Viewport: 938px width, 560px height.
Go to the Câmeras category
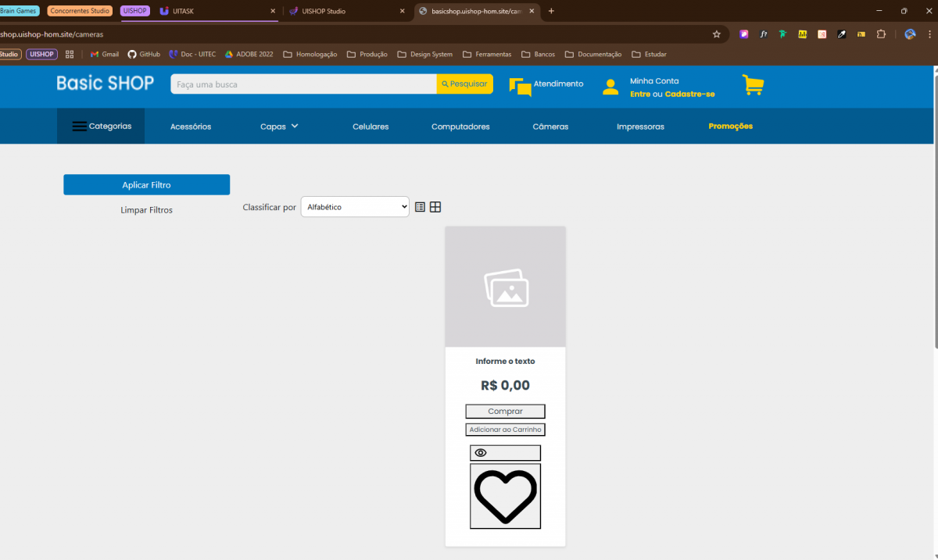tap(550, 127)
